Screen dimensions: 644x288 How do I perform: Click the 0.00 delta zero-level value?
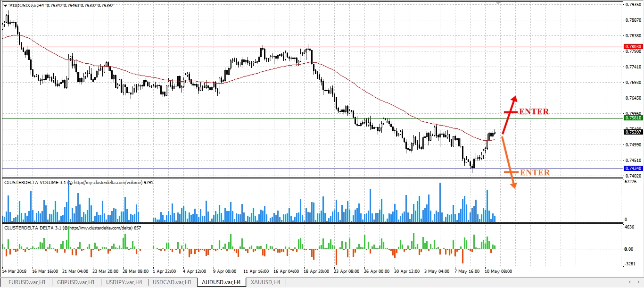tap(629, 249)
